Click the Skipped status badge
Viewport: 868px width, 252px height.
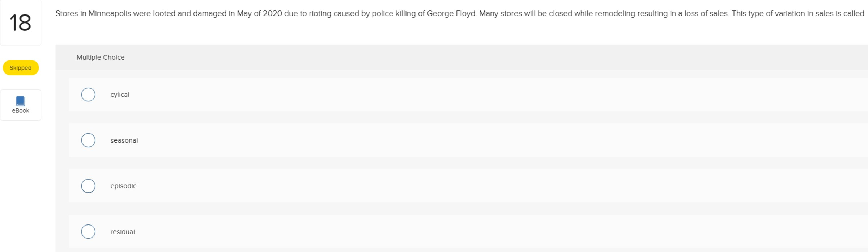pyautogui.click(x=21, y=68)
